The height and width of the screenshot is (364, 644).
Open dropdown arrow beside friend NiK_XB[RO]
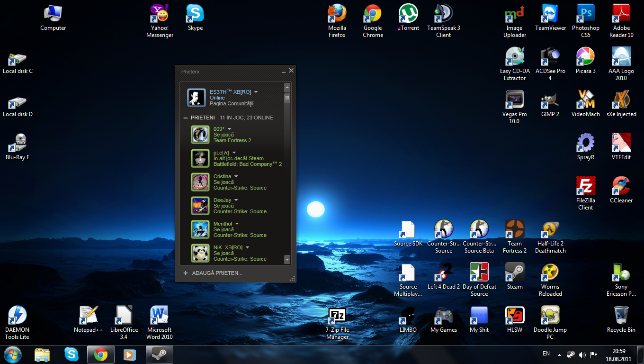[x=247, y=247]
